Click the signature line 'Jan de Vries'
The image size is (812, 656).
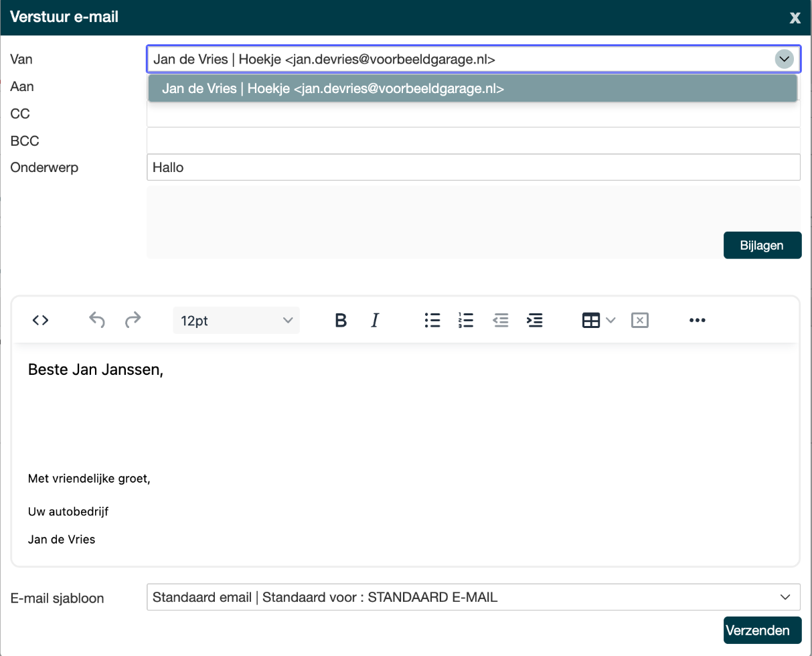coord(62,539)
